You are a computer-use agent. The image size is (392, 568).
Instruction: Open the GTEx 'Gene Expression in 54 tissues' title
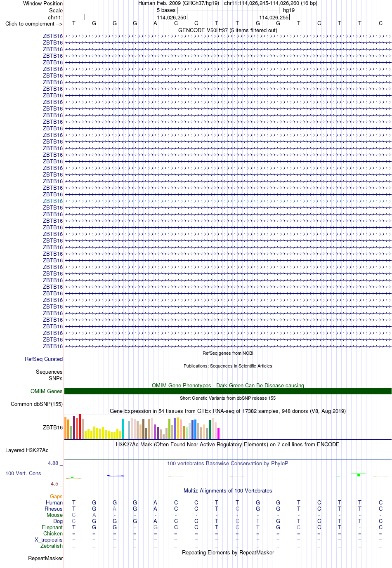(x=228, y=411)
